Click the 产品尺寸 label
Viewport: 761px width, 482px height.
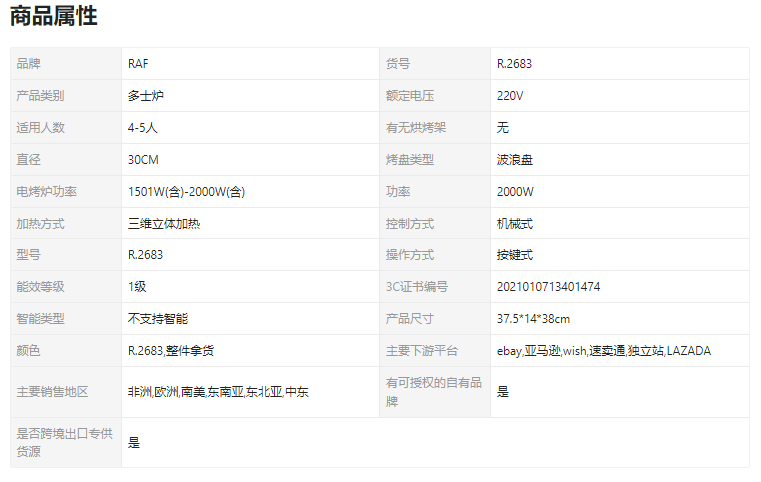[409, 319]
